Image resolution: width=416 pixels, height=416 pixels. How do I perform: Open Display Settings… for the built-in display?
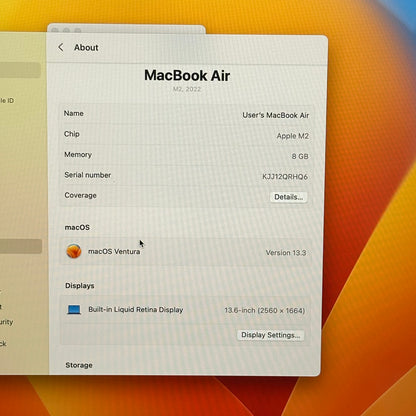point(270,335)
